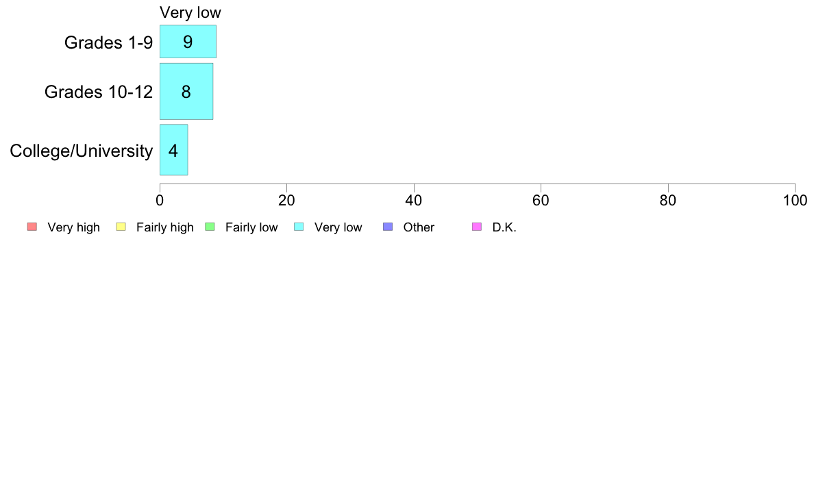The height and width of the screenshot is (504, 814).
Task: Click the axis tick label 60
Action: (x=541, y=201)
